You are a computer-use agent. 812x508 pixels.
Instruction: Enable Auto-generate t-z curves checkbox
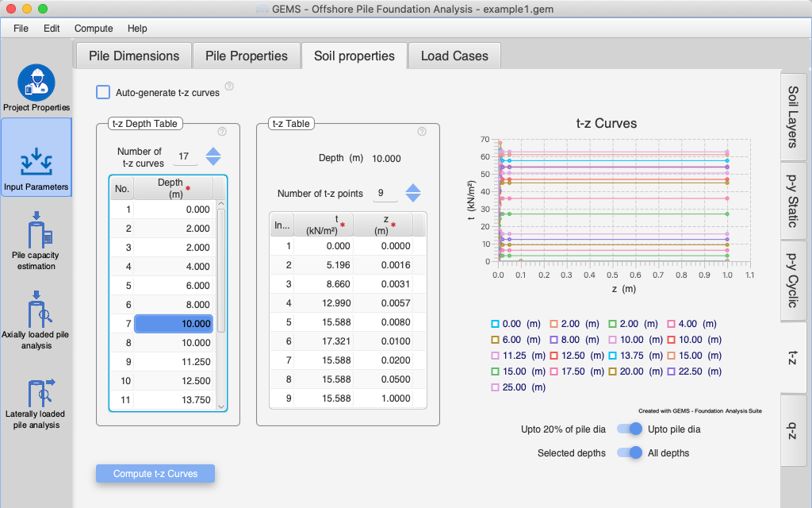103,92
